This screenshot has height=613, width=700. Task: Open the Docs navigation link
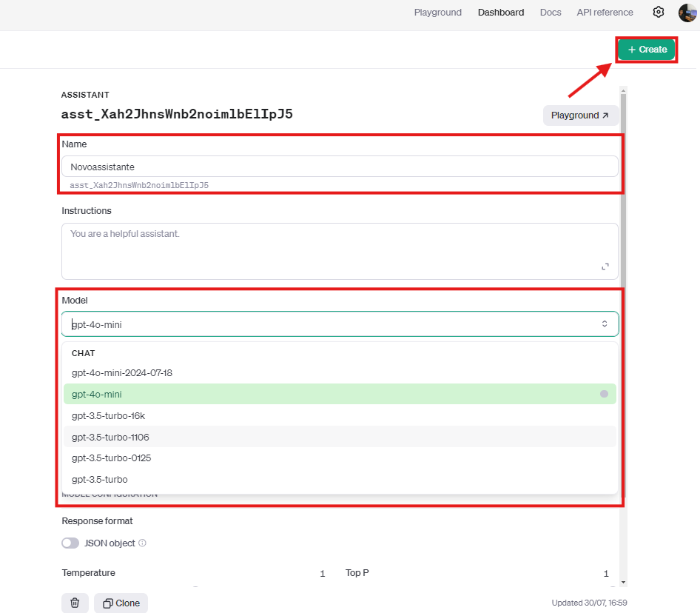pyautogui.click(x=550, y=13)
